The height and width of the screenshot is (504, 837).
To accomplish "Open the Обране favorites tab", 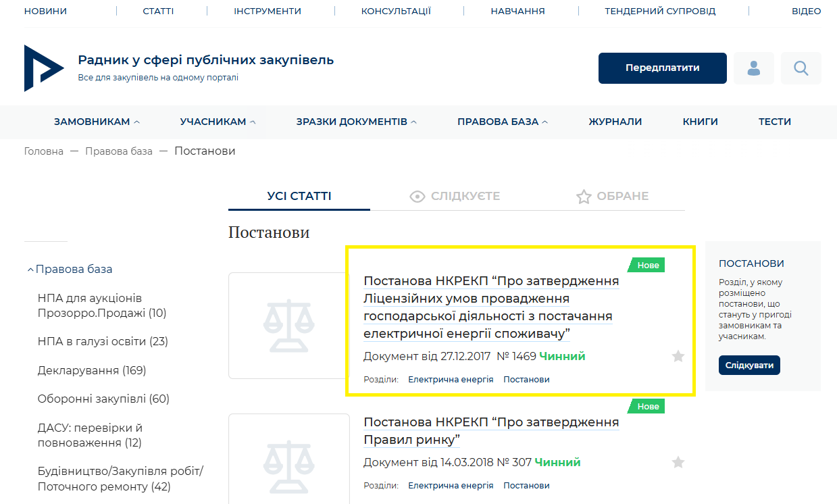I will (x=612, y=197).
